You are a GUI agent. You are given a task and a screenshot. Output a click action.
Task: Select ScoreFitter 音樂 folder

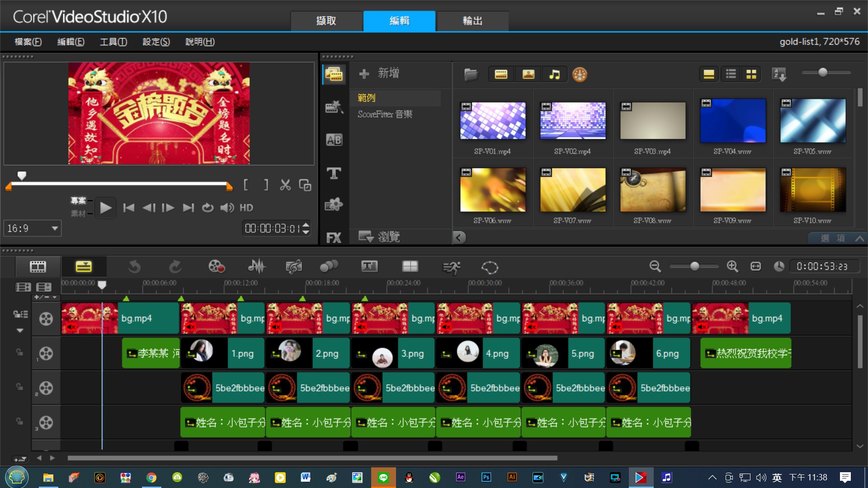pos(385,114)
